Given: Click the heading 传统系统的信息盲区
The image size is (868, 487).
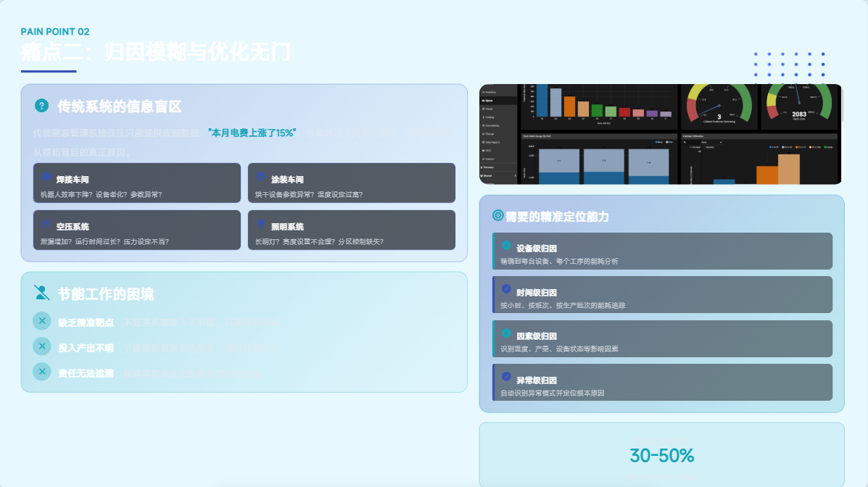Looking at the screenshot, I should coord(120,107).
